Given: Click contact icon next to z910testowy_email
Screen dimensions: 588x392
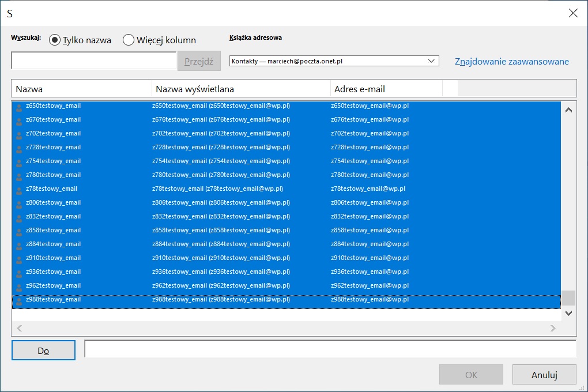Looking at the screenshot, I should click(x=19, y=258).
